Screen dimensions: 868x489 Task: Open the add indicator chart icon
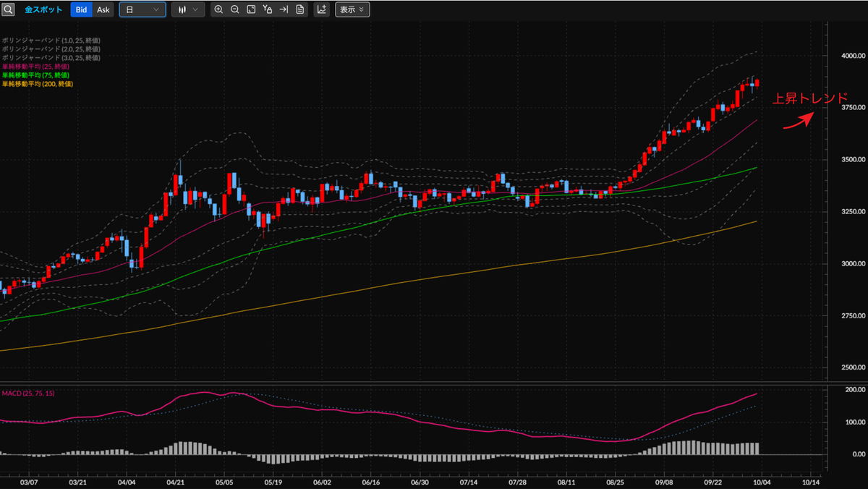point(321,9)
